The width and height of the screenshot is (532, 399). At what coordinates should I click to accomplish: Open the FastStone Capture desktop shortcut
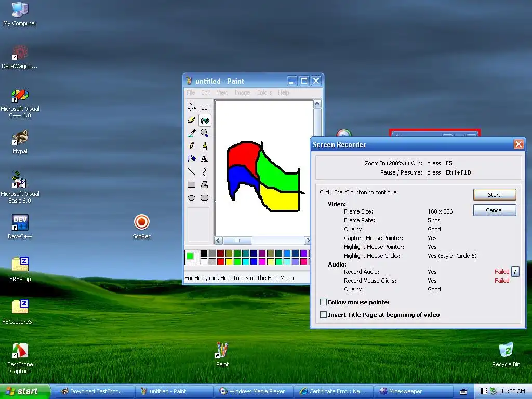pyautogui.click(x=20, y=358)
